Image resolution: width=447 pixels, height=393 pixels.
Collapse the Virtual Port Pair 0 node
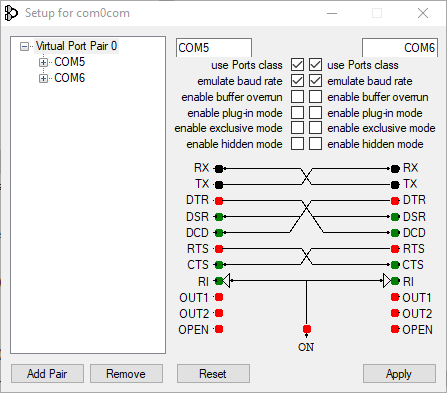(x=24, y=46)
